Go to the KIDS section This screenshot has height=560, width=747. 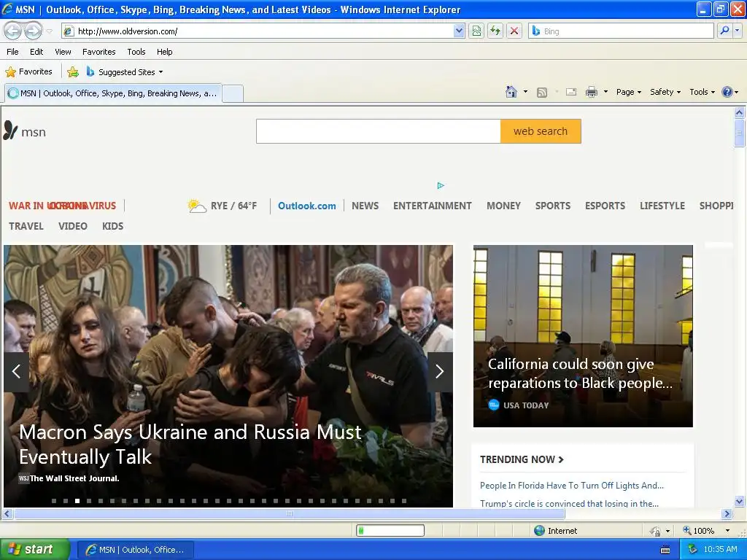pos(113,226)
